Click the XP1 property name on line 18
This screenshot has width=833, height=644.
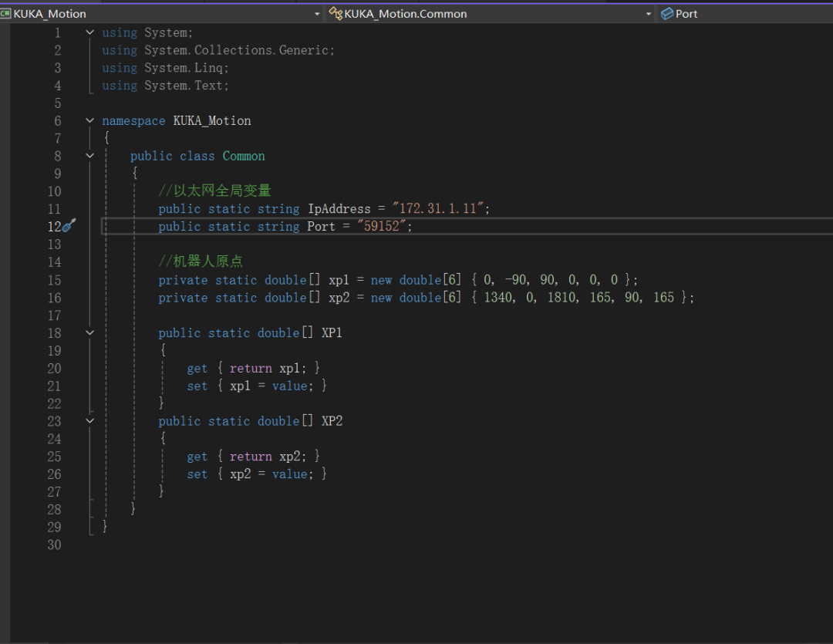tap(332, 333)
